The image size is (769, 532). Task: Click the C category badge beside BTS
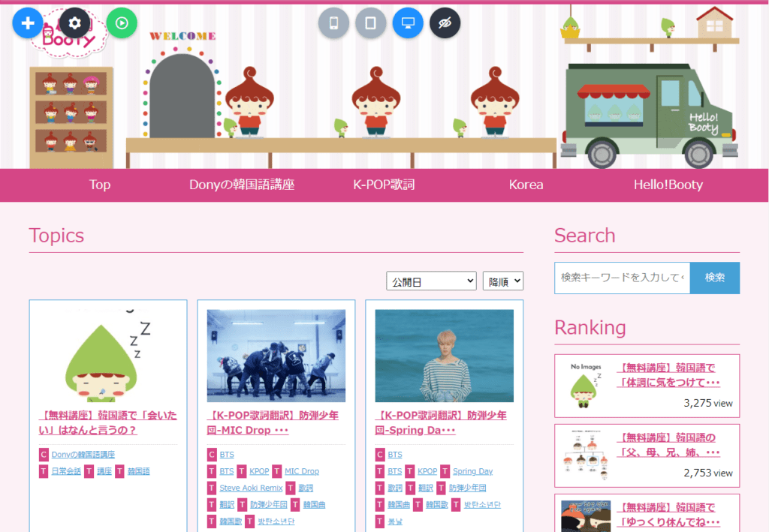click(212, 455)
